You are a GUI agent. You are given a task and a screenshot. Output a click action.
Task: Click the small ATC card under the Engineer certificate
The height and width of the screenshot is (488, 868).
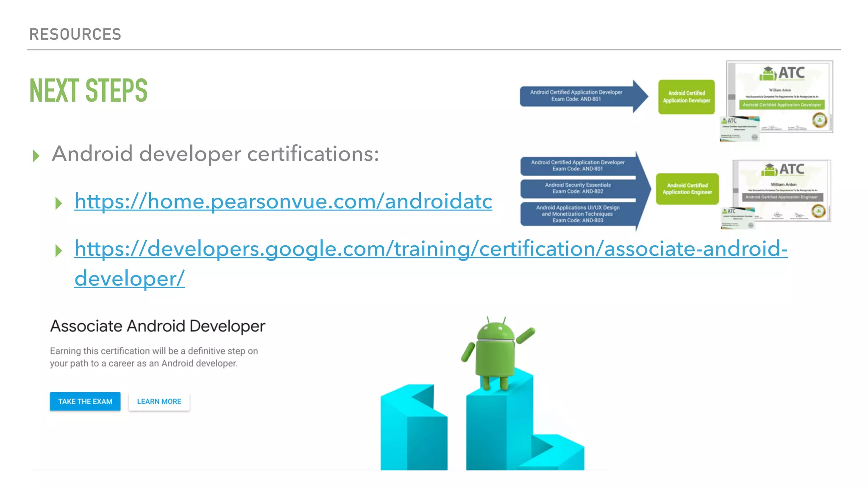(x=738, y=218)
